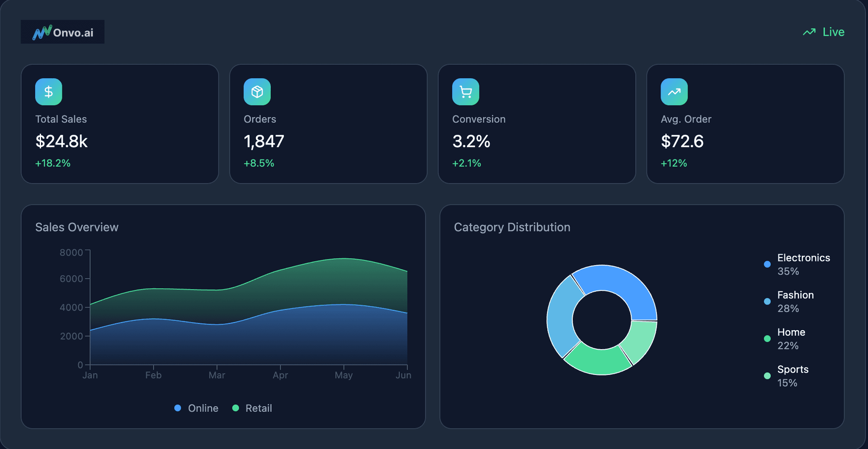Click the green Live trend arrow icon
Screen dimensions: 868x449
809,32
